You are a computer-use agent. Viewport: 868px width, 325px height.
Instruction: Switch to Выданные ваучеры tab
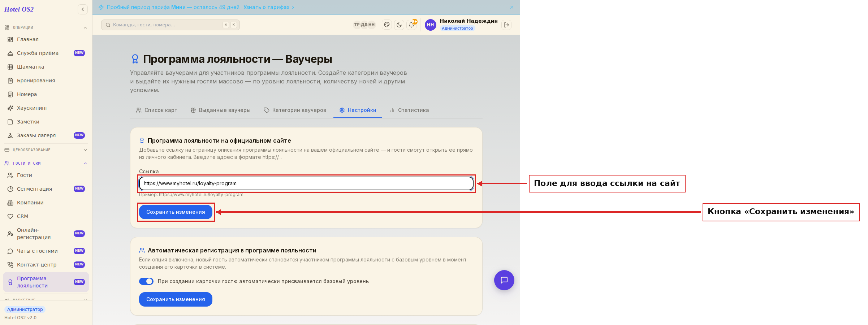(220, 110)
